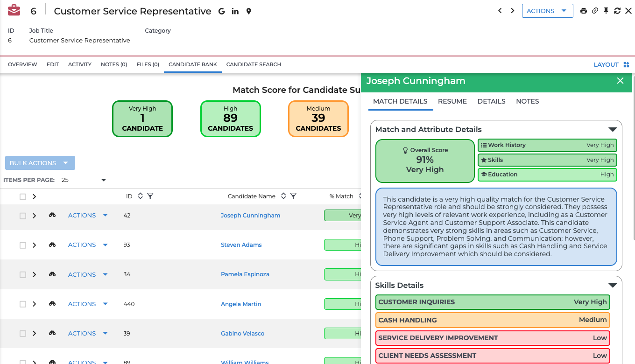Click binoculars icon for Steven Adams
Viewport: 635px width, 364px height.
point(52,245)
